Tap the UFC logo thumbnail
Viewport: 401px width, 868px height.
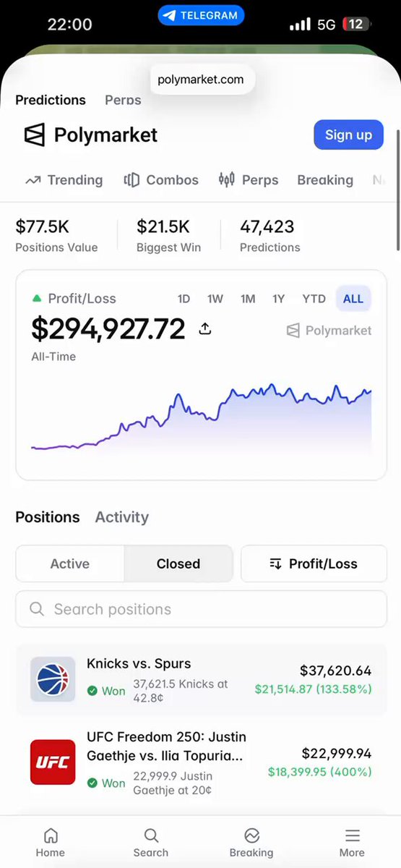click(53, 762)
